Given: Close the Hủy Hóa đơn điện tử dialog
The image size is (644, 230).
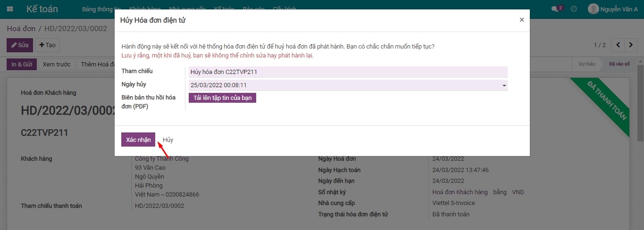Looking at the screenshot, I should (521, 20).
